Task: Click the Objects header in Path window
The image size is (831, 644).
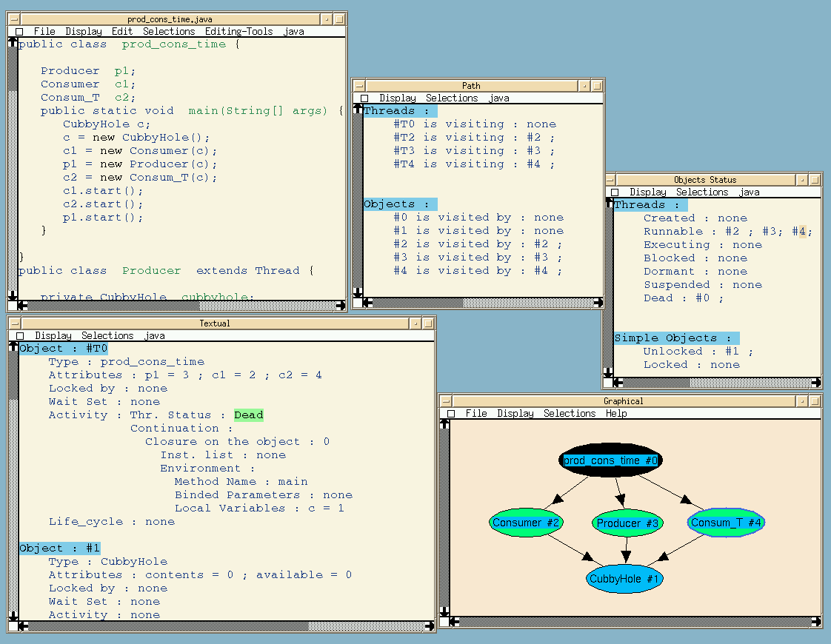Action: [400, 204]
